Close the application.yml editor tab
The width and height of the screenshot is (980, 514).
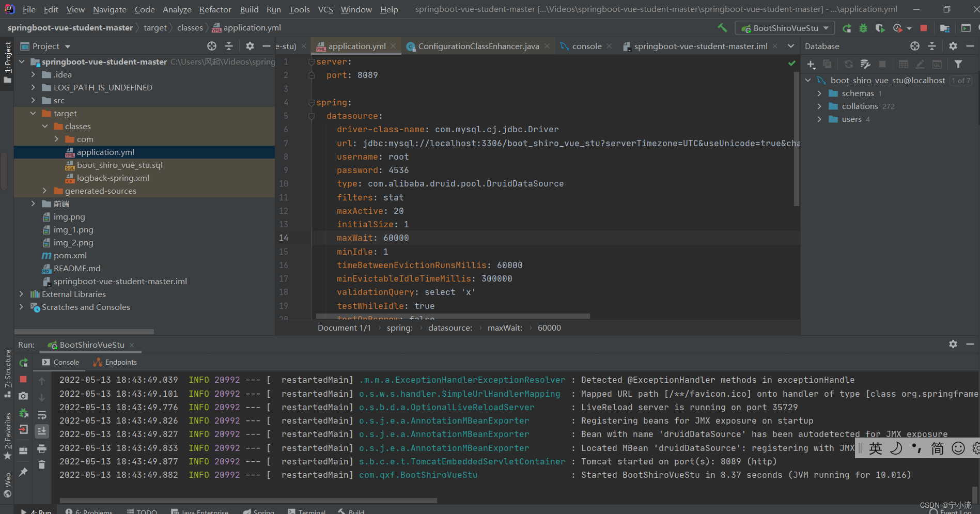point(393,46)
